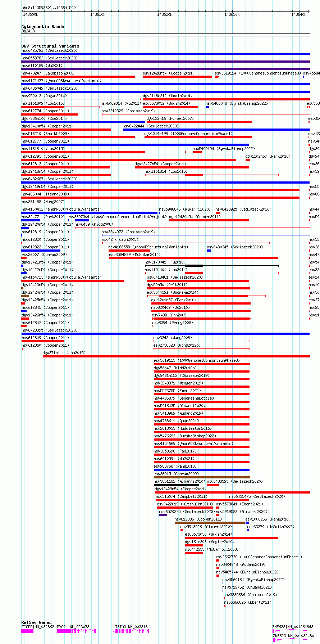The height and width of the screenshot is (644, 320).
Task: Open nsv516210 (Shaikh2009) variant
Action: click(45, 134)
